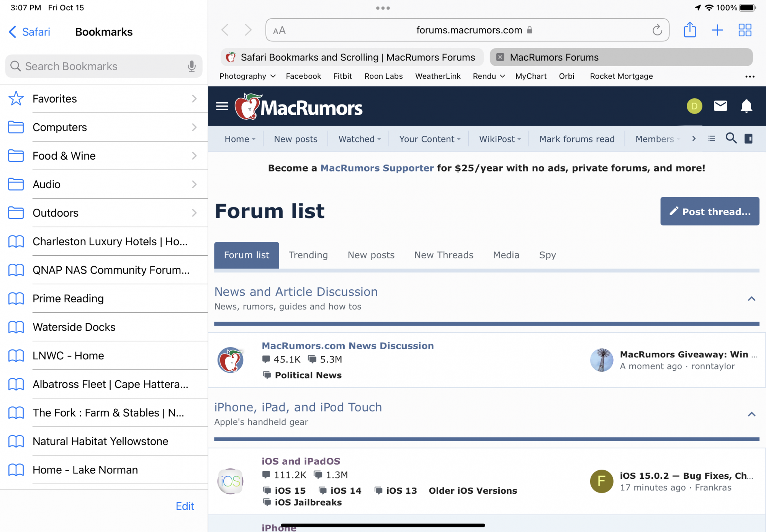Collapse iPhone, iPad, and iPod Touch section

751,414
